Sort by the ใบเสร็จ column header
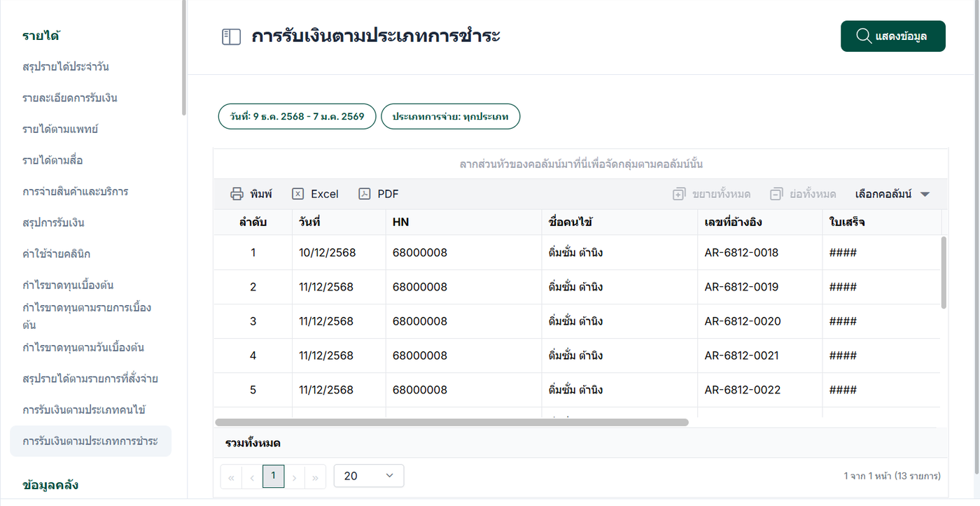This screenshot has height=506, width=980. pyautogui.click(x=881, y=223)
